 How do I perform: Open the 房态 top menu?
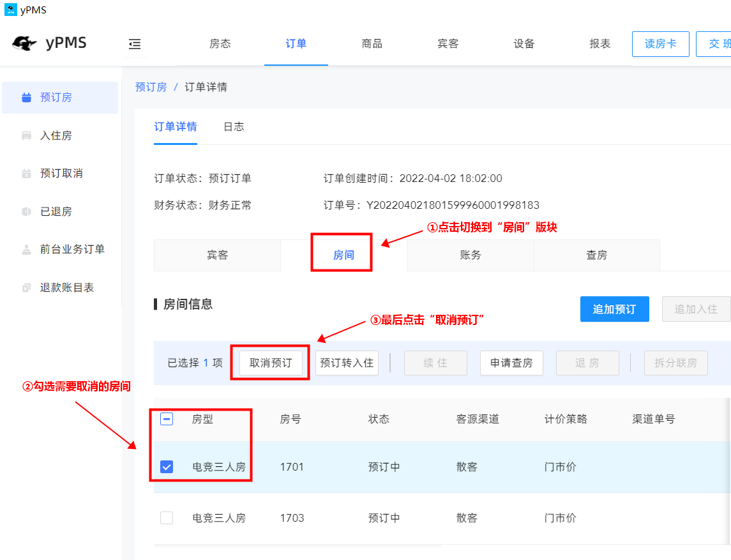(x=220, y=44)
